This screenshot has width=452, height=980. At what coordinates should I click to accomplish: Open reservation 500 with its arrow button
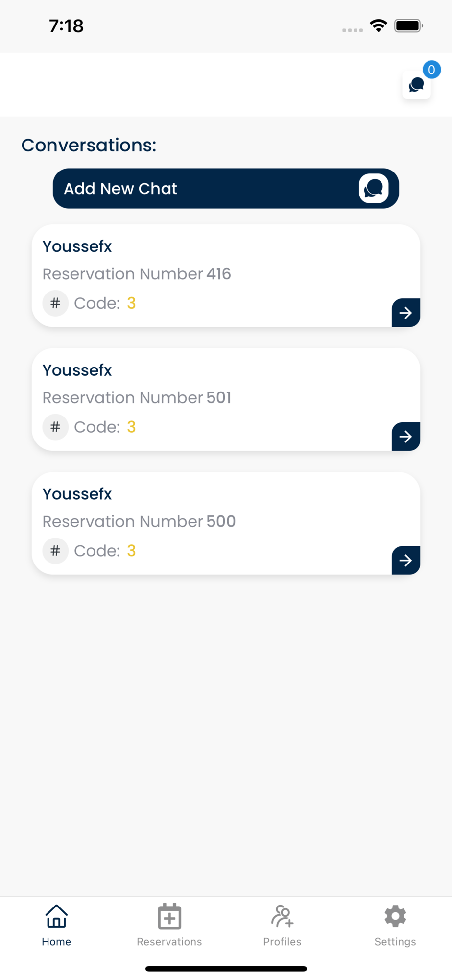405,560
